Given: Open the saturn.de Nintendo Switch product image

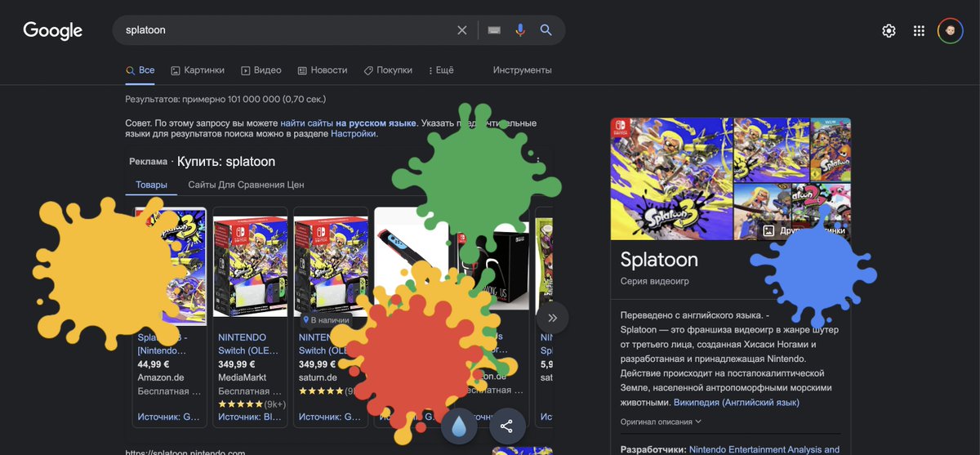Looking at the screenshot, I should coord(330,266).
